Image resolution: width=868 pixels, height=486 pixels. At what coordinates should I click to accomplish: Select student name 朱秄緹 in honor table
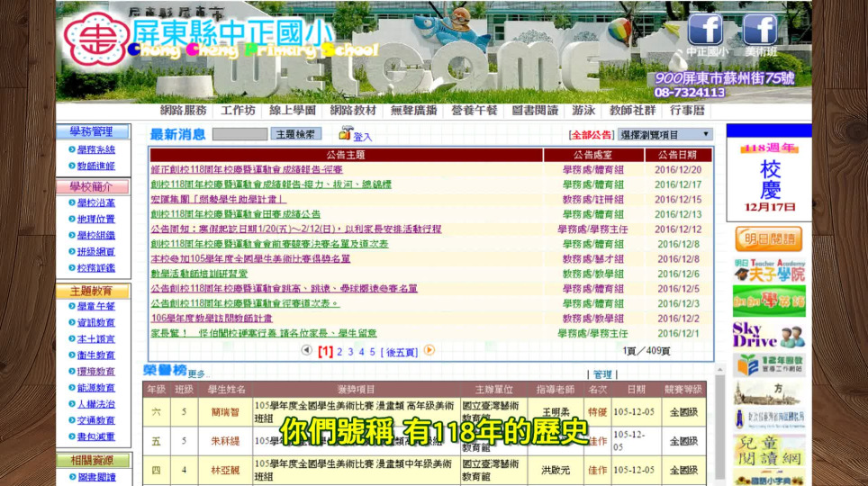[x=225, y=441]
